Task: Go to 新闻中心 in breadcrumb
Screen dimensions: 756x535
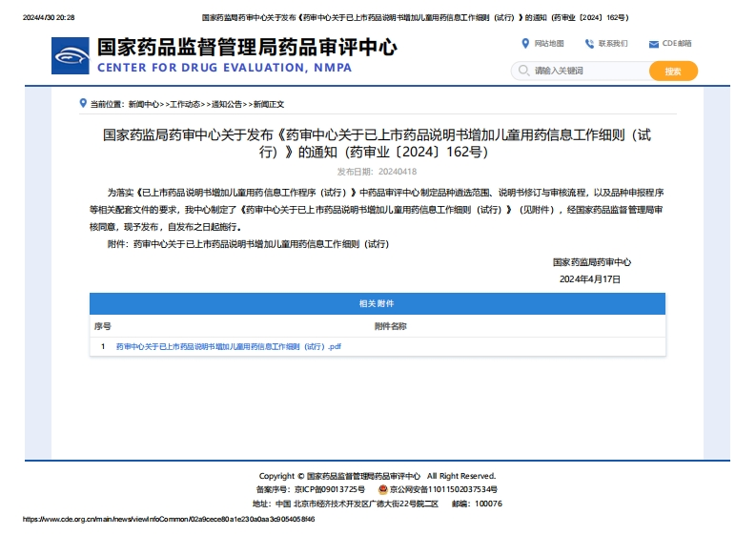Action: (x=144, y=104)
